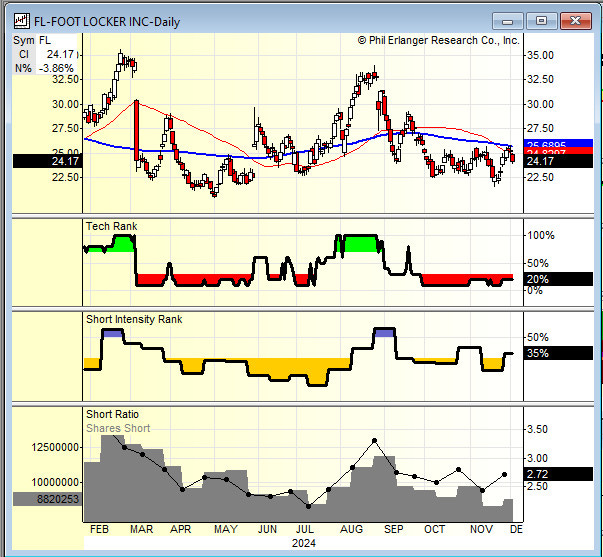Click the SEP label on time axis

(393, 529)
